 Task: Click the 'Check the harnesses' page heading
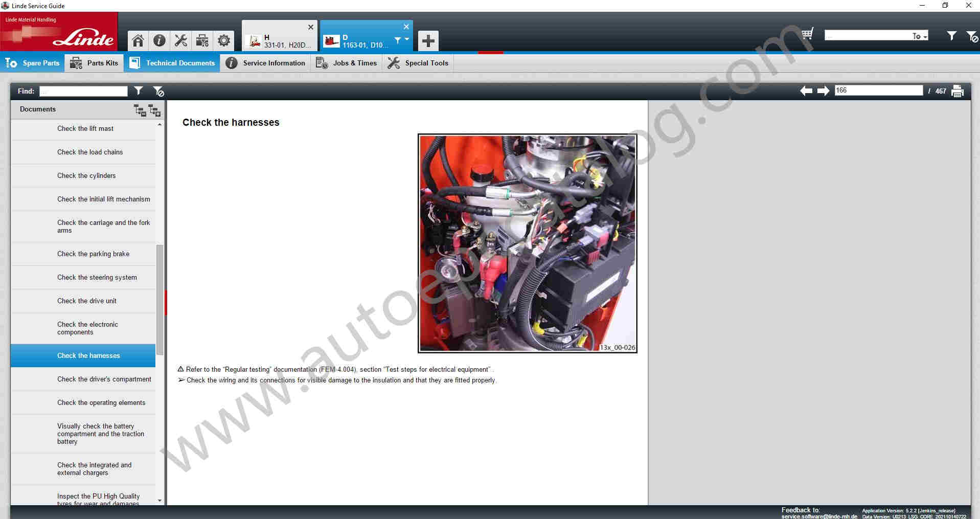pyautogui.click(x=231, y=122)
